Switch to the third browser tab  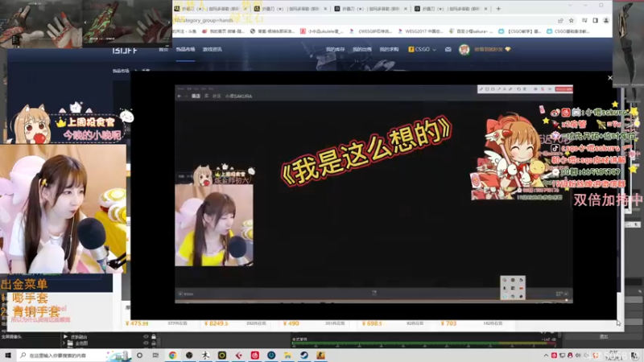[x=369, y=8]
